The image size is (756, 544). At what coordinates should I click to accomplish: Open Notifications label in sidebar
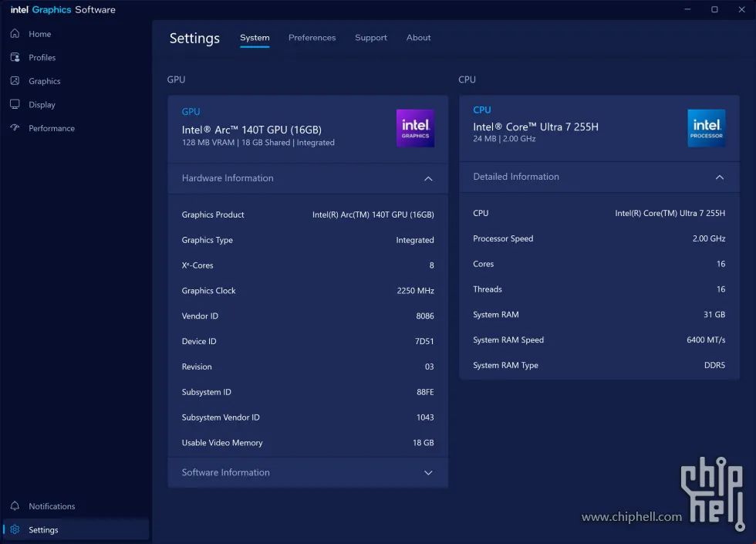point(52,506)
